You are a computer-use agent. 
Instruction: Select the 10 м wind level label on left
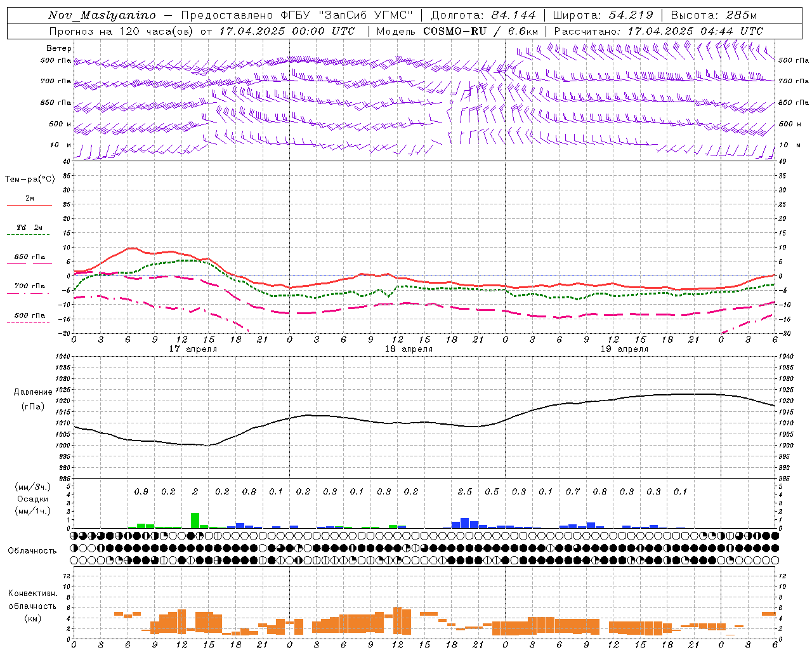61,145
